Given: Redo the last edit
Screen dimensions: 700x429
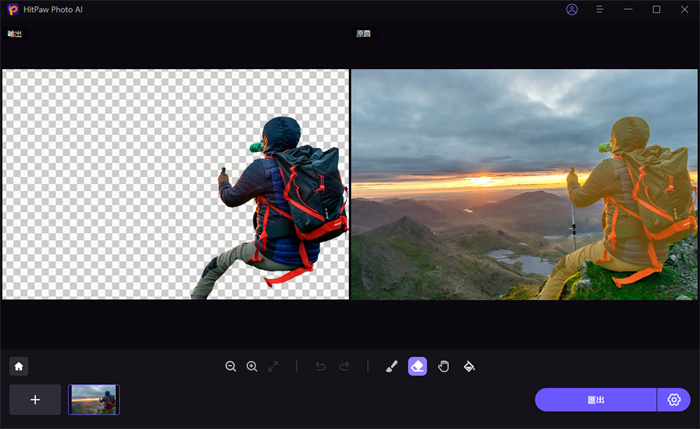Looking at the screenshot, I should [345, 366].
